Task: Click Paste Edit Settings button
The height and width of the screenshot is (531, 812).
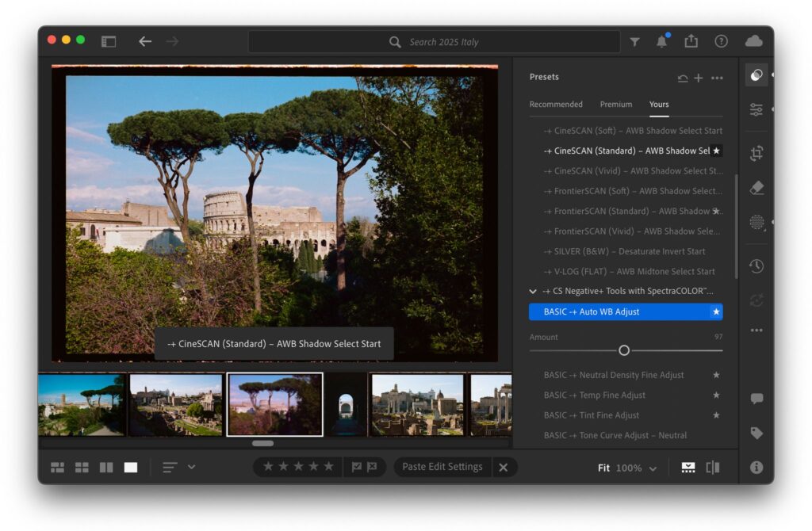Action: [442, 467]
